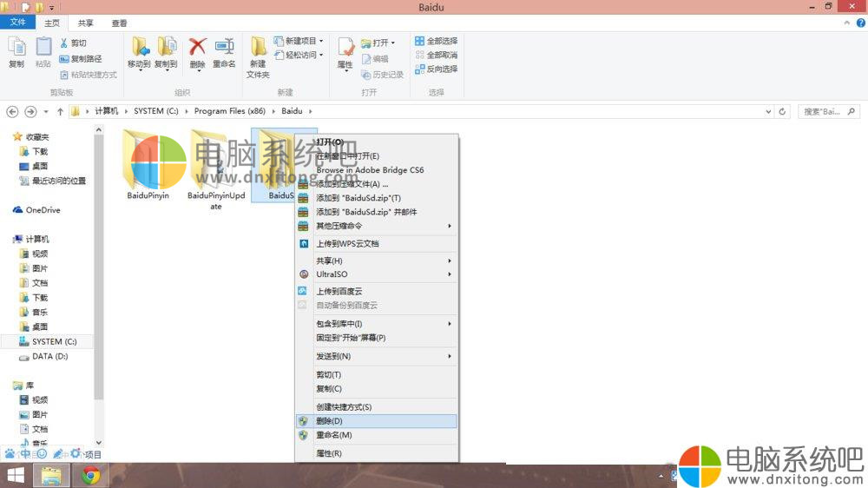Switch to the 共享 ribbon tab
This screenshot has height=488, width=868.
click(86, 23)
